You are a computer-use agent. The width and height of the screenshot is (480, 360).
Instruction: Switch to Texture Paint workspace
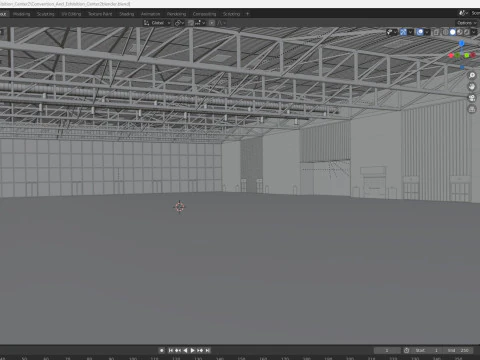click(x=100, y=14)
